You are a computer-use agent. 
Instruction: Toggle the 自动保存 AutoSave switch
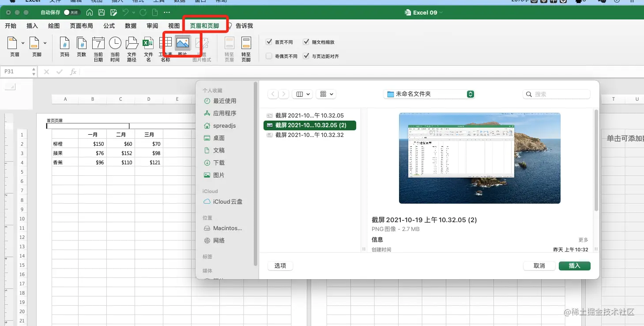tap(72, 12)
